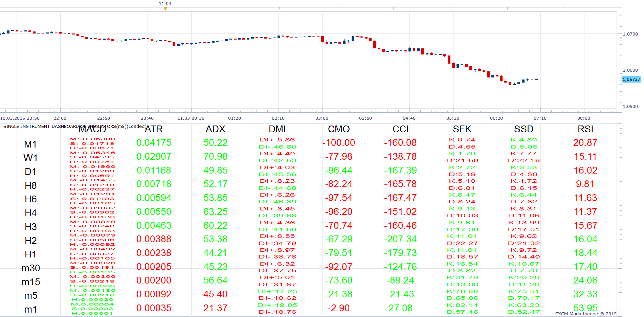Click SFK value K:78.88
The image size is (644, 317).
click(462, 291)
